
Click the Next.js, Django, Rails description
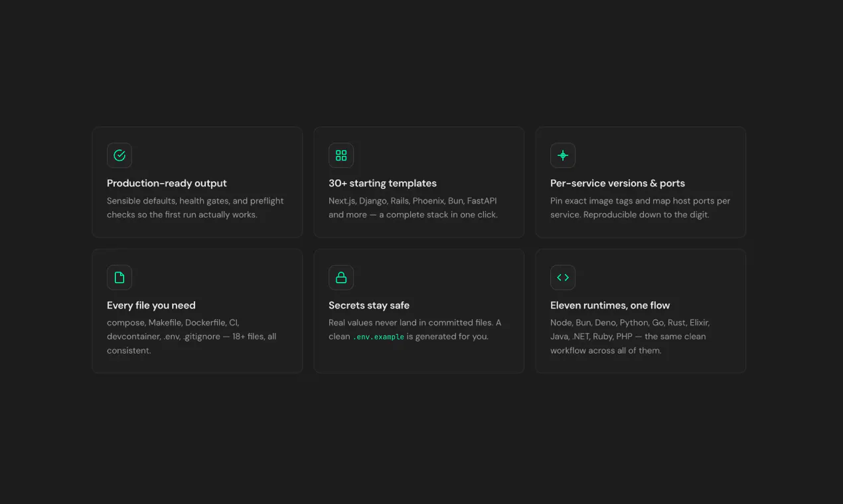413,208
